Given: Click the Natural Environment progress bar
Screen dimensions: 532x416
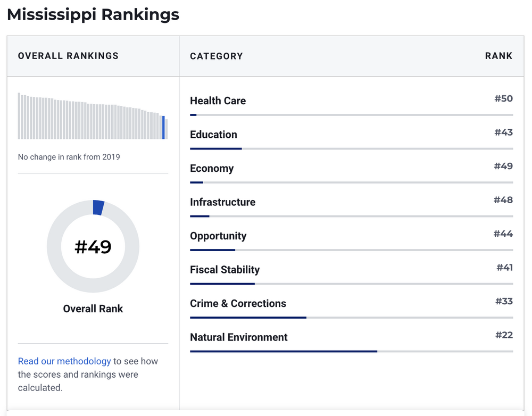Looking at the screenshot, I should tap(351, 351).
